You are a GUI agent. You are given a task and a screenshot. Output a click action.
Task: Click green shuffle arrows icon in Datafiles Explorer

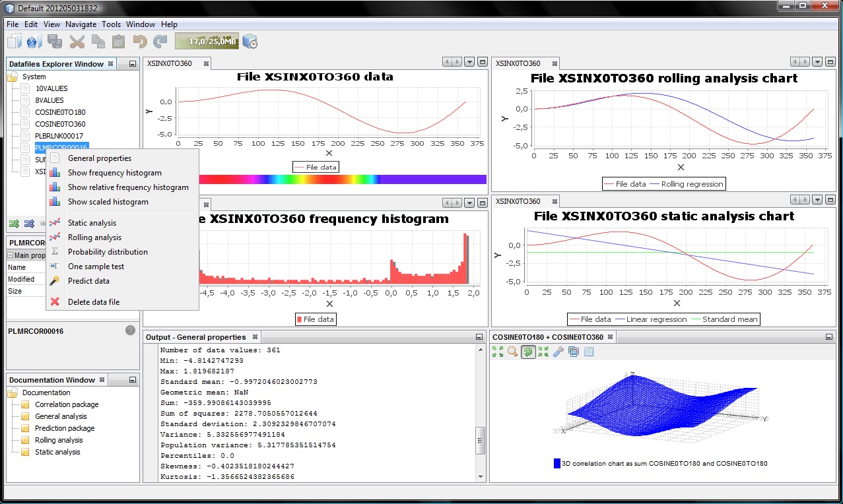(14, 224)
